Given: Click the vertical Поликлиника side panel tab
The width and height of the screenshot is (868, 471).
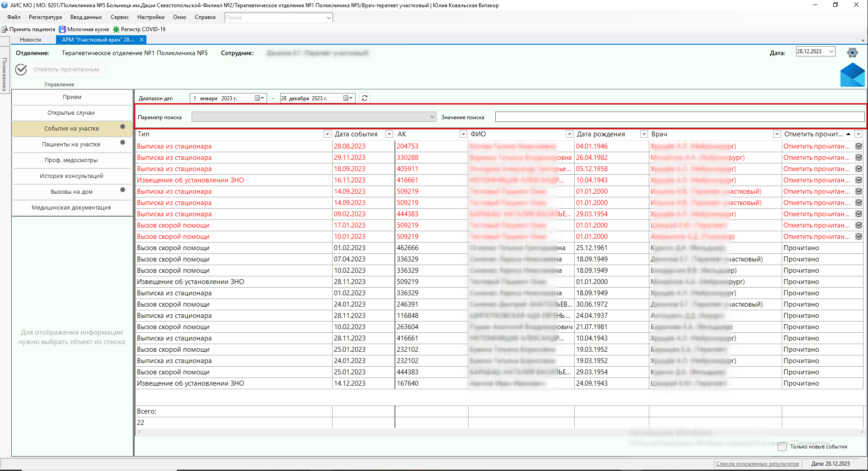Looking at the screenshot, I should (x=5, y=75).
